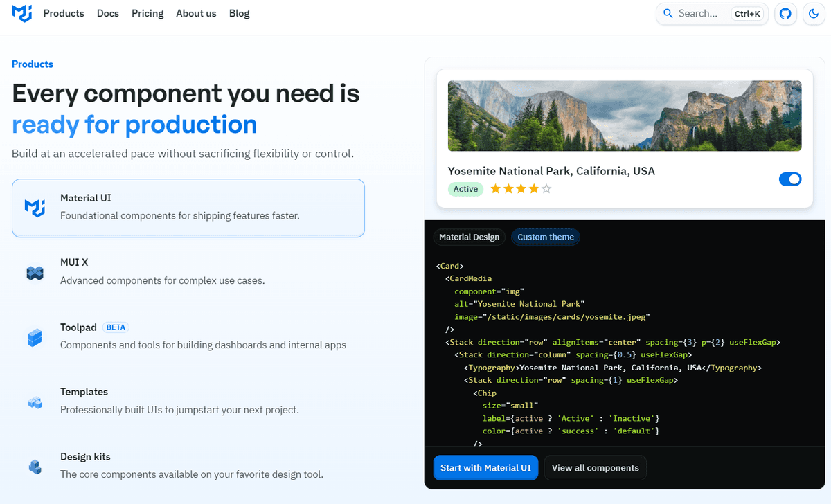Click the component="img" code line
The image size is (831, 504).
point(490,291)
